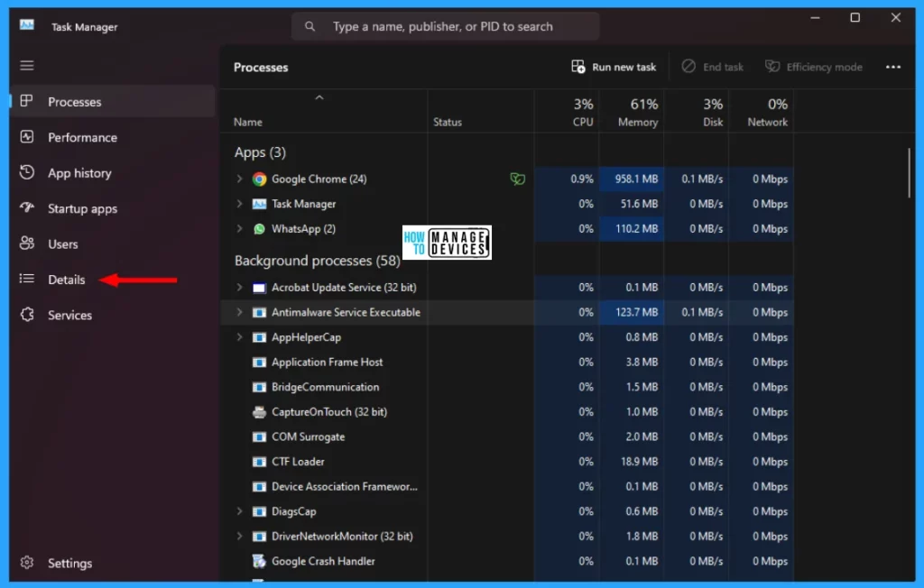This screenshot has height=588, width=924.
Task: Open the hamburger navigation menu
Action: [26, 66]
